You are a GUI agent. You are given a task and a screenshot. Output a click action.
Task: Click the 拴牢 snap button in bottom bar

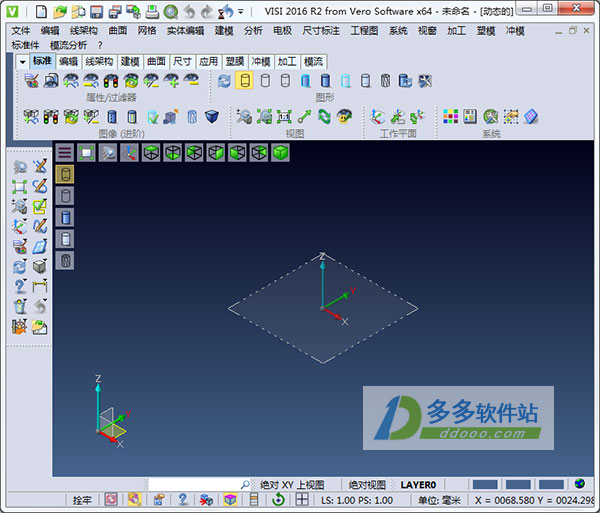[x=82, y=500]
